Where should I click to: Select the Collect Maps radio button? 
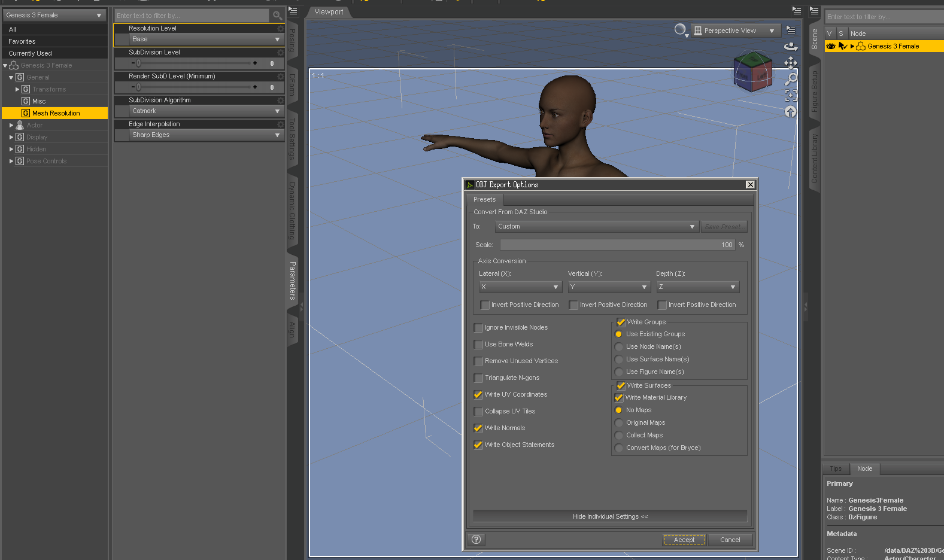click(619, 436)
